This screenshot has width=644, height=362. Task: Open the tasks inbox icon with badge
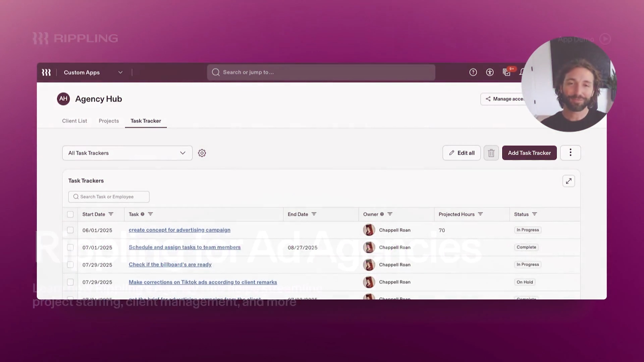click(507, 72)
